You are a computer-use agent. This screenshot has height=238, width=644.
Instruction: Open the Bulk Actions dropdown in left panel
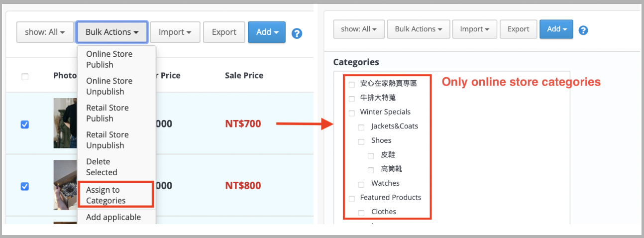(x=112, y=32)
